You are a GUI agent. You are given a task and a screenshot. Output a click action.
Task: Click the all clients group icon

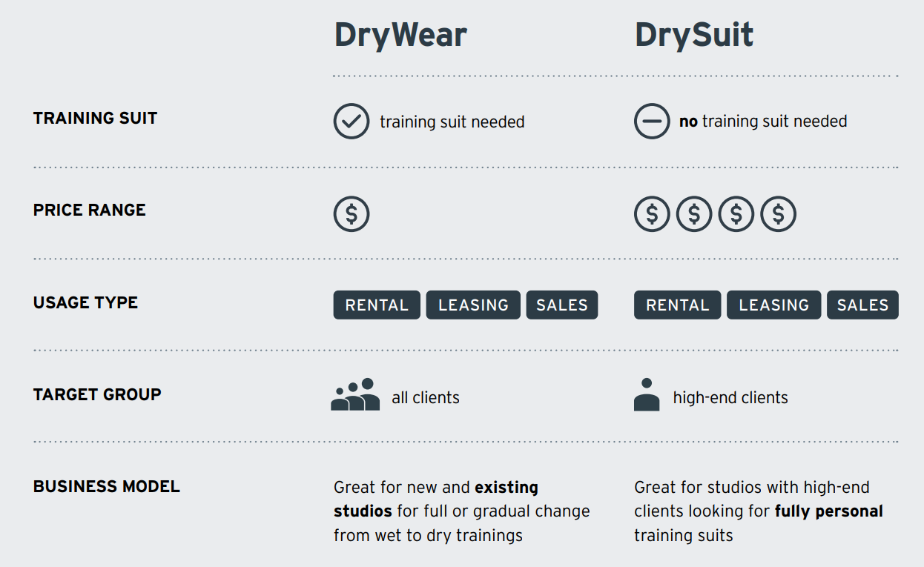355,395
